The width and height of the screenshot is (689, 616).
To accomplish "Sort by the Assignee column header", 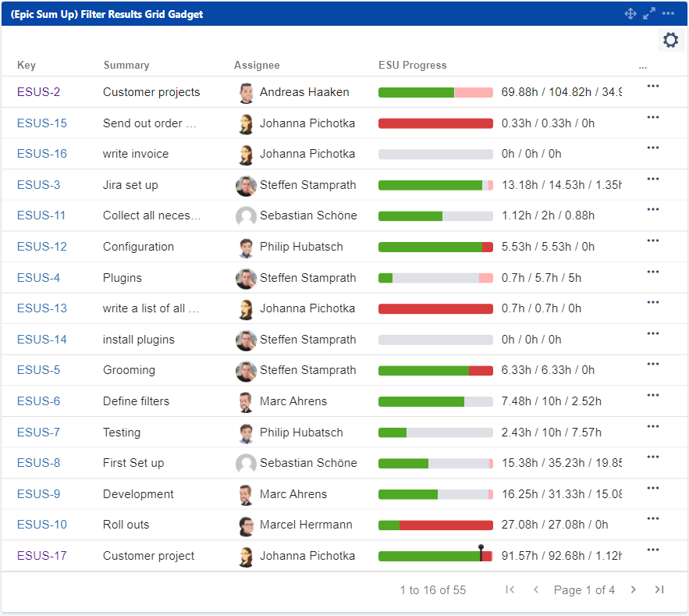I will tap(257, 66).
